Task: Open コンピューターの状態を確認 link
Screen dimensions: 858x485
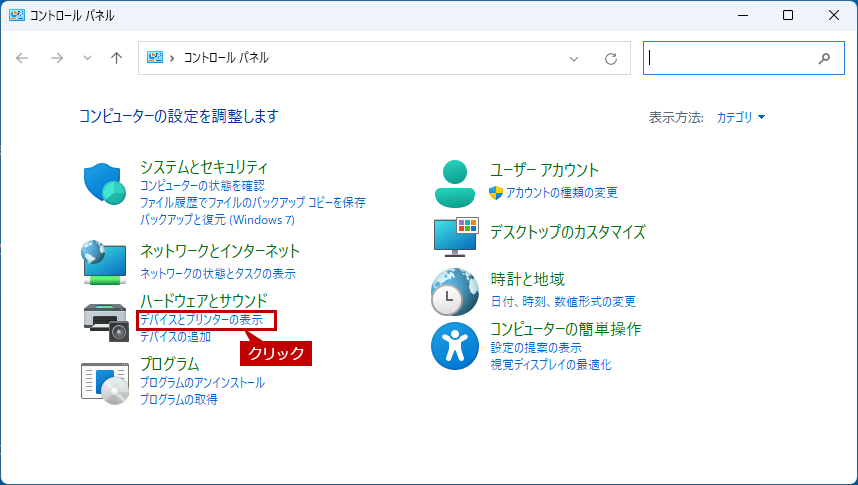Action: 202,186
